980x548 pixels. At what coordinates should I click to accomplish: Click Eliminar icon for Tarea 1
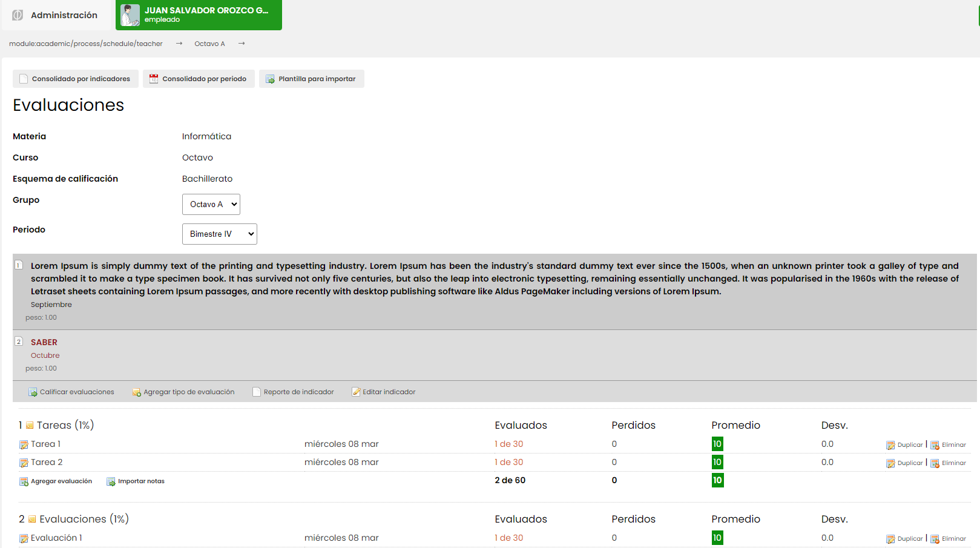point(935,445)
